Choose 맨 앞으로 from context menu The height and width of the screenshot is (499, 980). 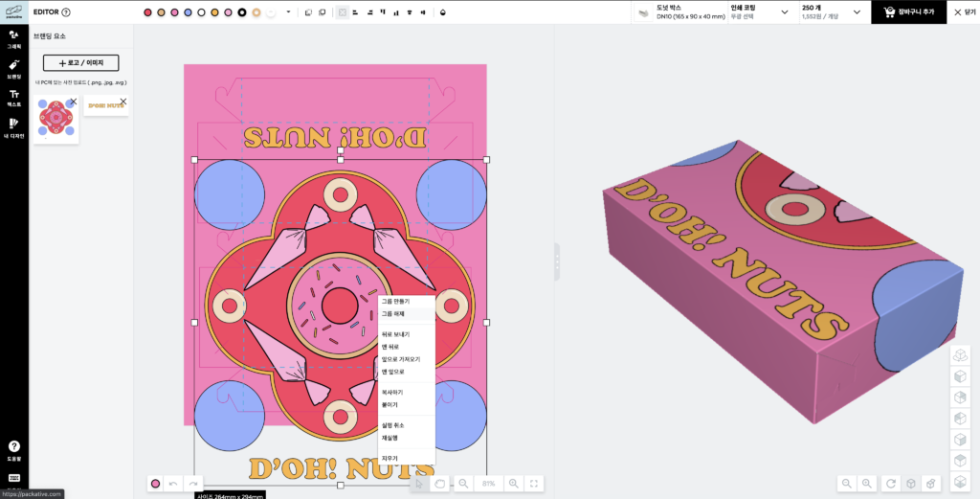coord(406,372)
